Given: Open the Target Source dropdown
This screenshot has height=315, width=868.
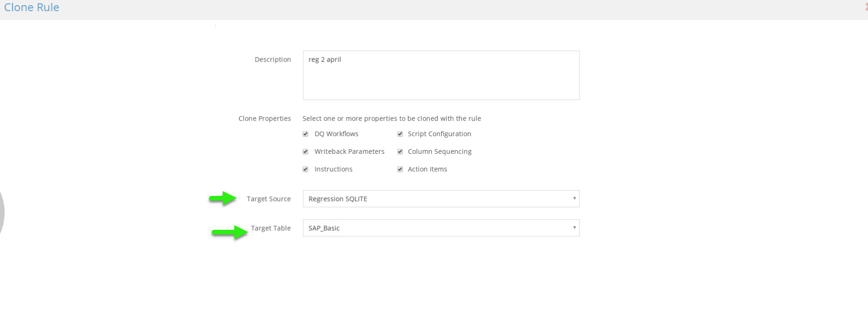Looking at the screenshot, I should [441, 199].
